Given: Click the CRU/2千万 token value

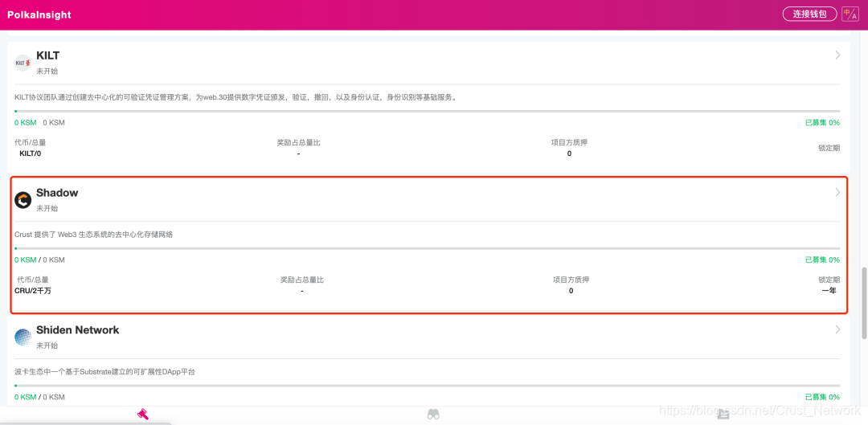Looking at the screenshot, I should [x=33, y=291].
